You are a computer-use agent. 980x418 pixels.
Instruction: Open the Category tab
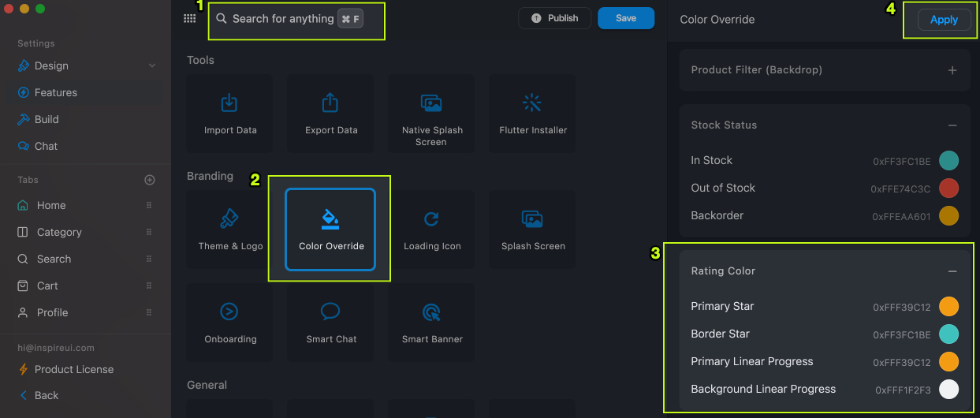[x=59, y=232]
